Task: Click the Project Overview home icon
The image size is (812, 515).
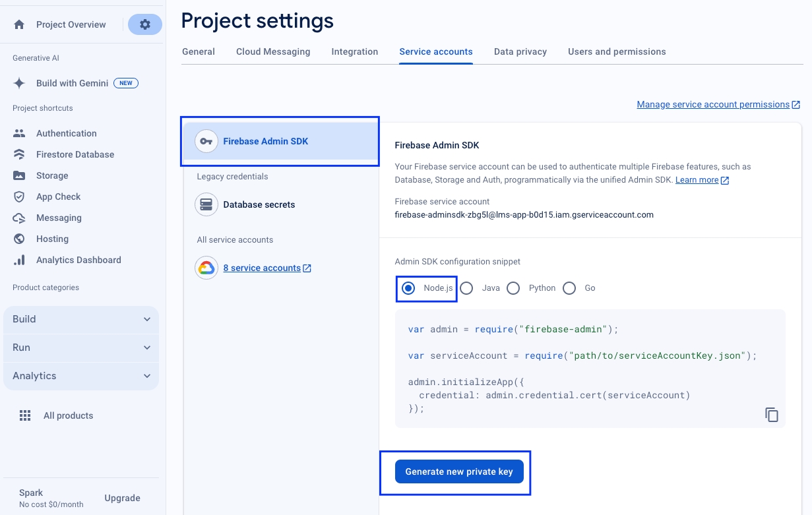Action: click(x=19, y=24)
